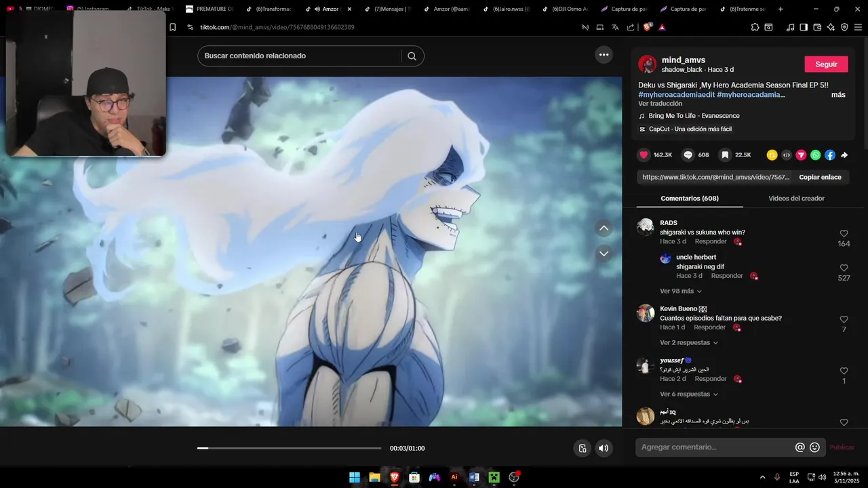
Task: Click the search magnifier icon
Action: coord(412,56)
